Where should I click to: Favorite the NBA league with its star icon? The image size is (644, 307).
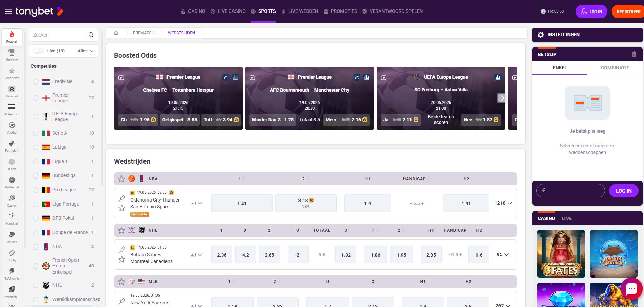121,179
